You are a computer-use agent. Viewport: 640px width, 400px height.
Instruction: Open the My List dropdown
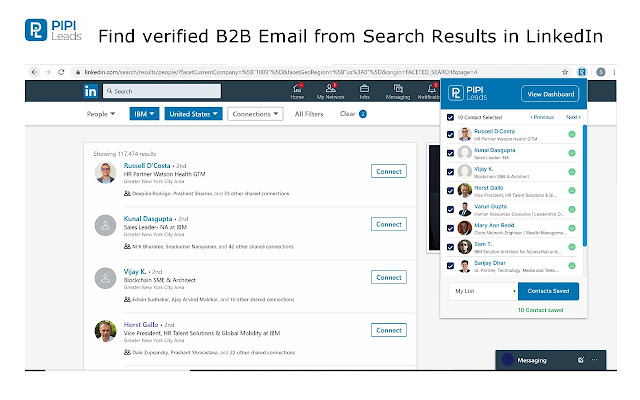483,291
